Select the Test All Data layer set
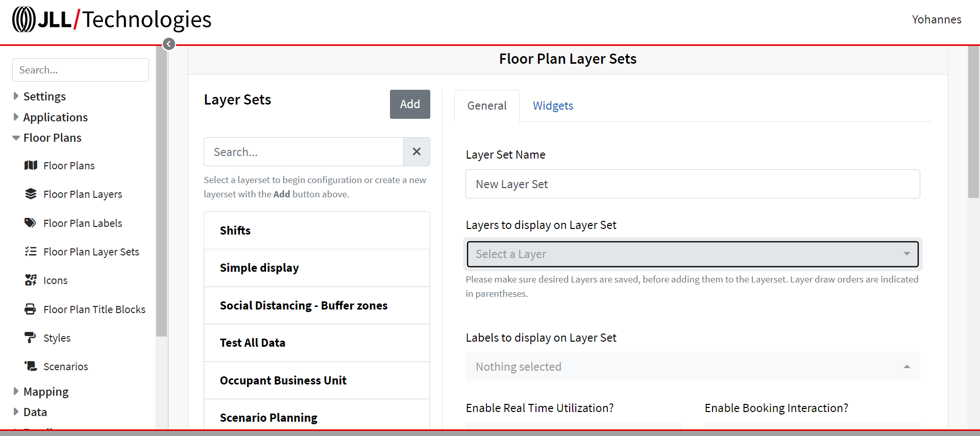Screen dimensions: 980x436 pos(317,343)
